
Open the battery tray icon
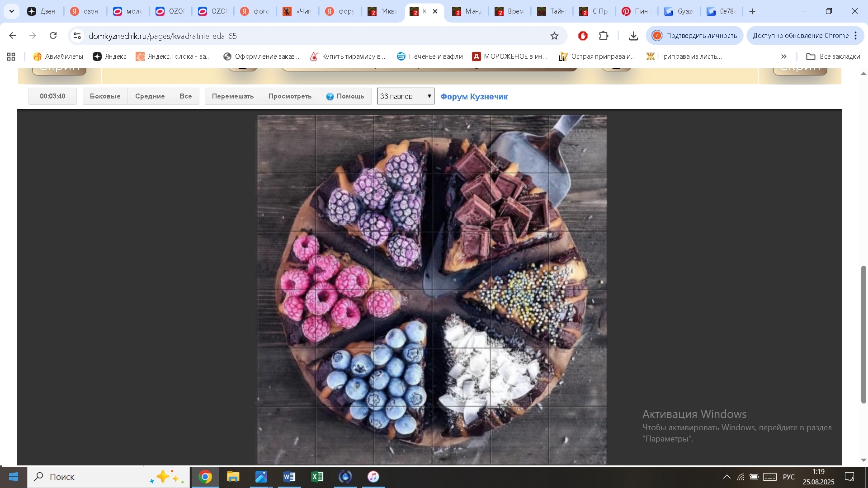click(x=754, y=477)
